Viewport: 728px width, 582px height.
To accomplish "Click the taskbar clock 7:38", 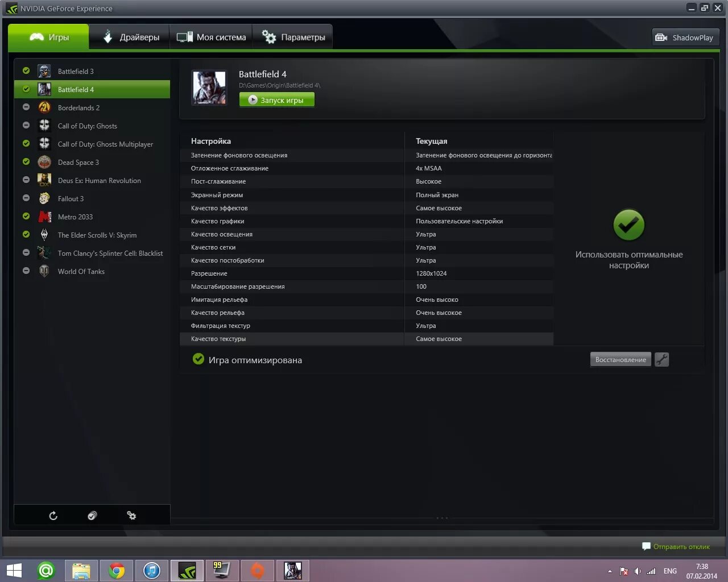I will (x=702, y=567).
